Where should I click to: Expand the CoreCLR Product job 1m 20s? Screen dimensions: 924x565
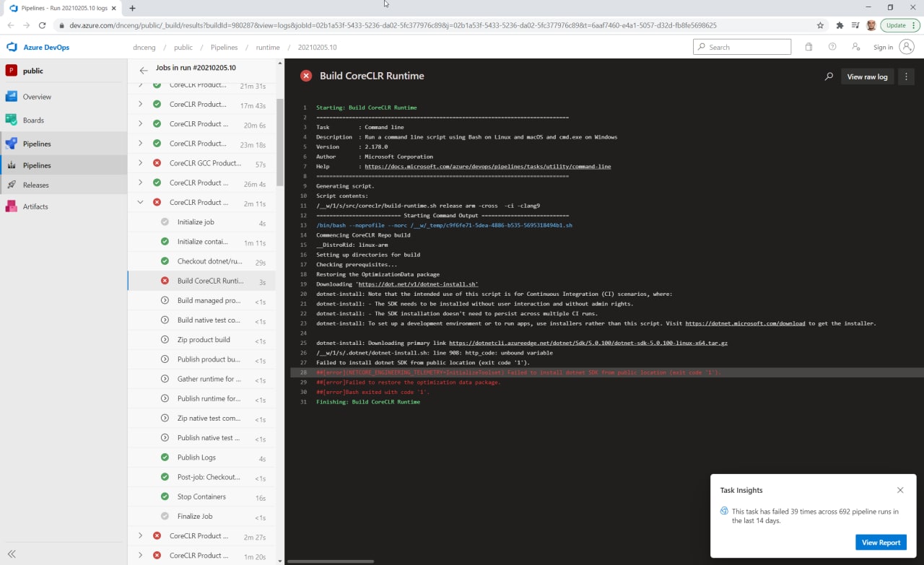[141, 556]
